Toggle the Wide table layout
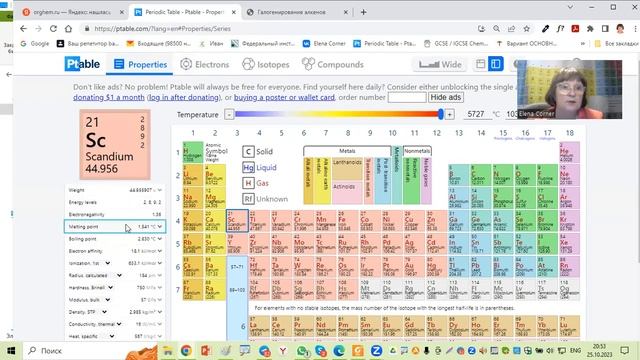 [440, 64]
